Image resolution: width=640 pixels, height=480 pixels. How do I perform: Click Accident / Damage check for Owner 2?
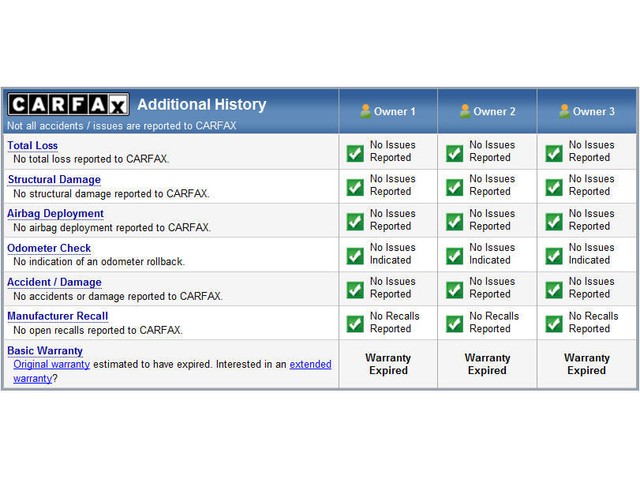coord(454,290)
